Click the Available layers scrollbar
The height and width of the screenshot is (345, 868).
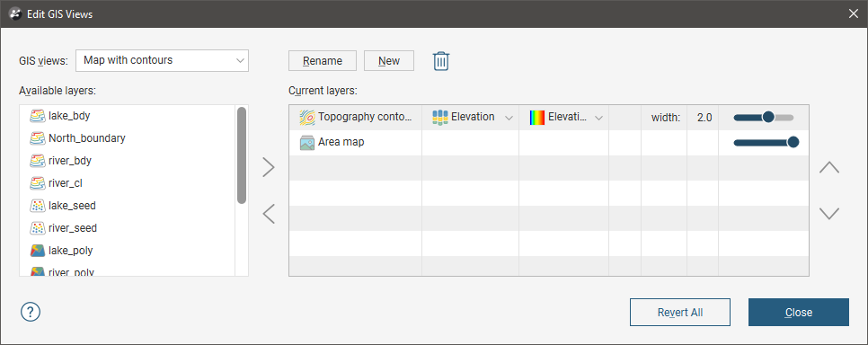point(242,155)
